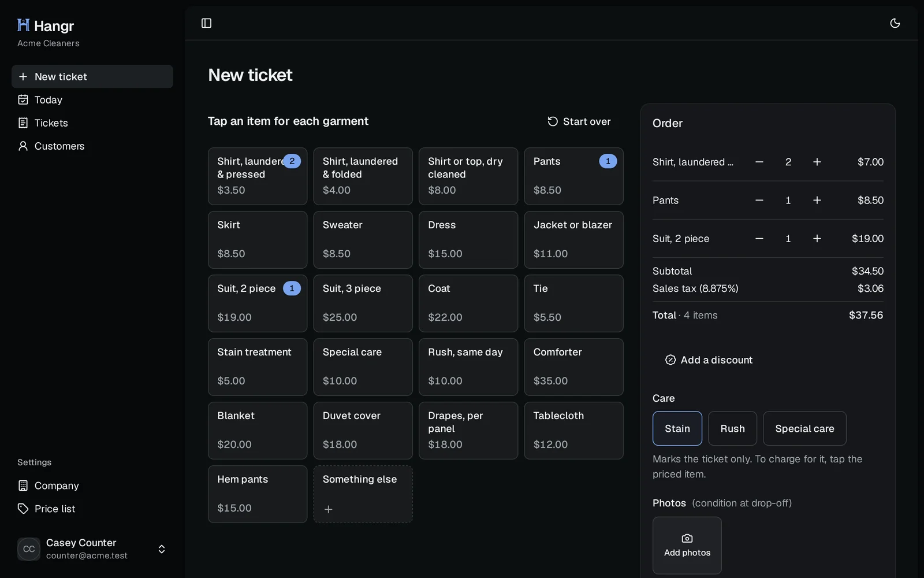Add a Dress garment
Image resolution: width=924 pixels, height=578 pixels.
point(468,240)
